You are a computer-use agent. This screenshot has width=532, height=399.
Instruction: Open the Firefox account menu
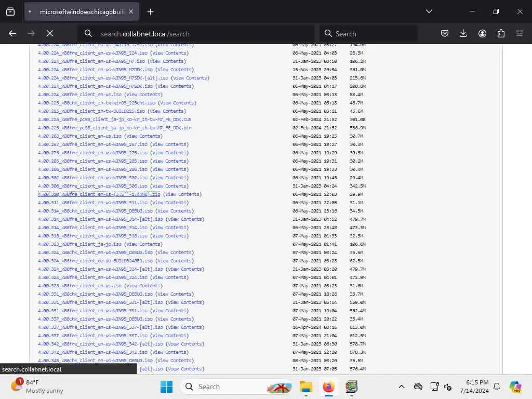[482, 33]
